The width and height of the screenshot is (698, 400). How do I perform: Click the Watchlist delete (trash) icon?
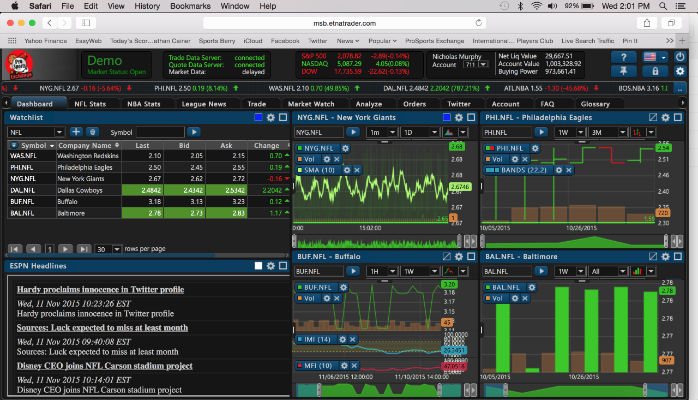tap(92, 132)
